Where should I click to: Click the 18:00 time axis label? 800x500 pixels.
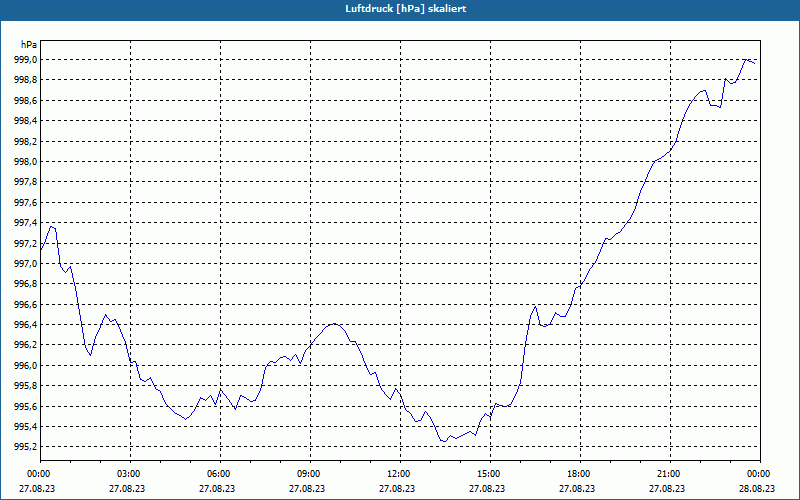pyautogui.click(x=580, y=474)
